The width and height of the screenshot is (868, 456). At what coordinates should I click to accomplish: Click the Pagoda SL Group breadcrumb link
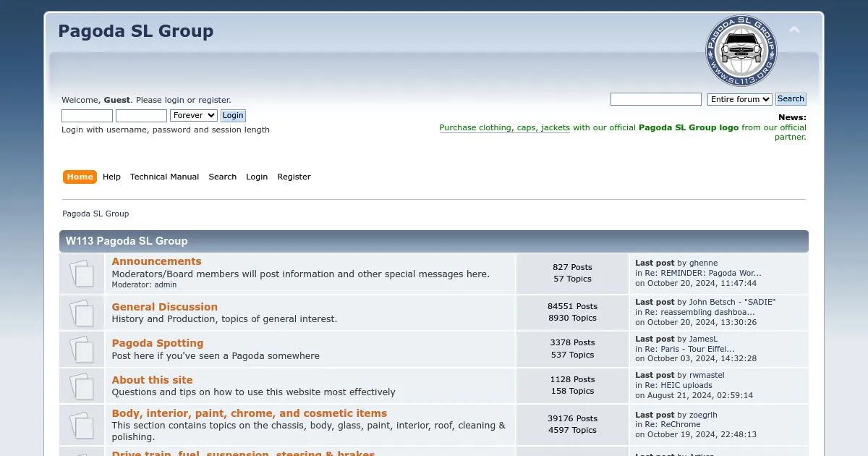pyautogui.click(x=95, y=214)
